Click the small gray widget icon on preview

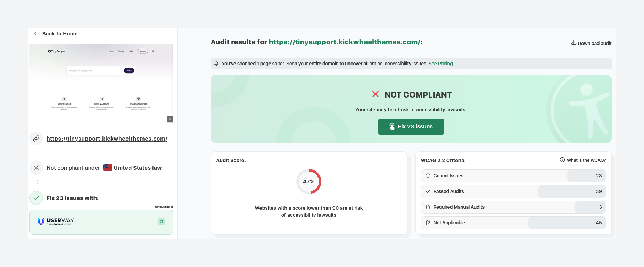point(170,119)
